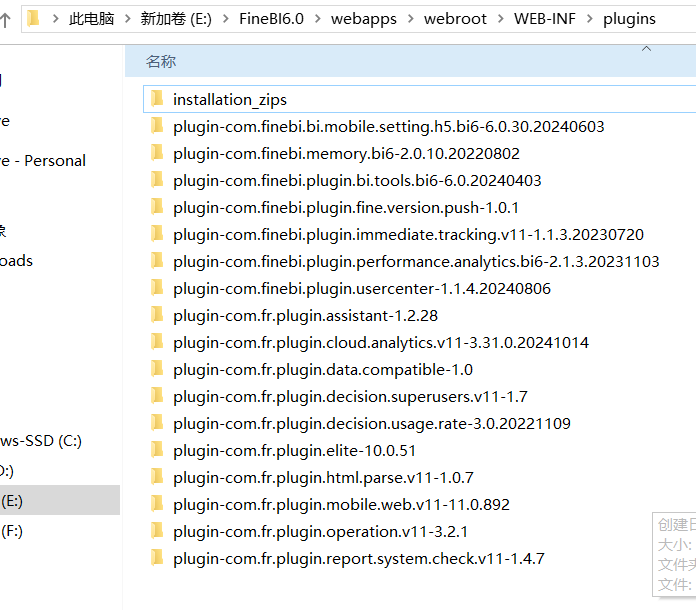The width and height of the screenshot is (696, 610).
Task: Click folder icon for mobile.web plugin
Action: 157,503
